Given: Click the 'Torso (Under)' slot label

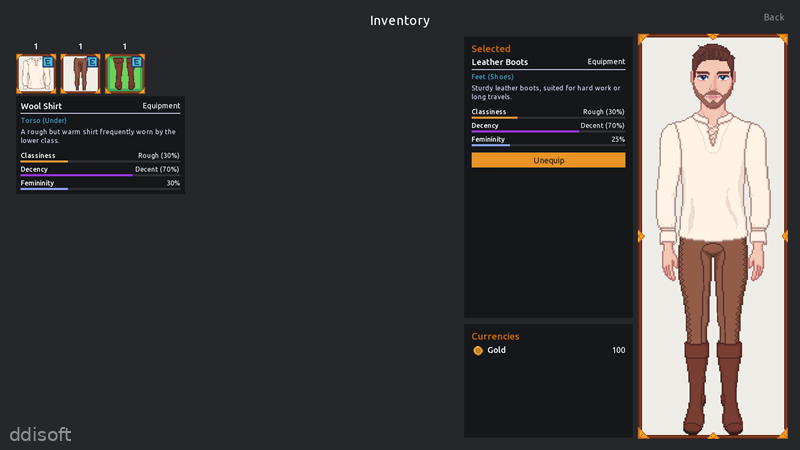Looking at the screenshot, I should pyautogui.click(x=43, y=120).
